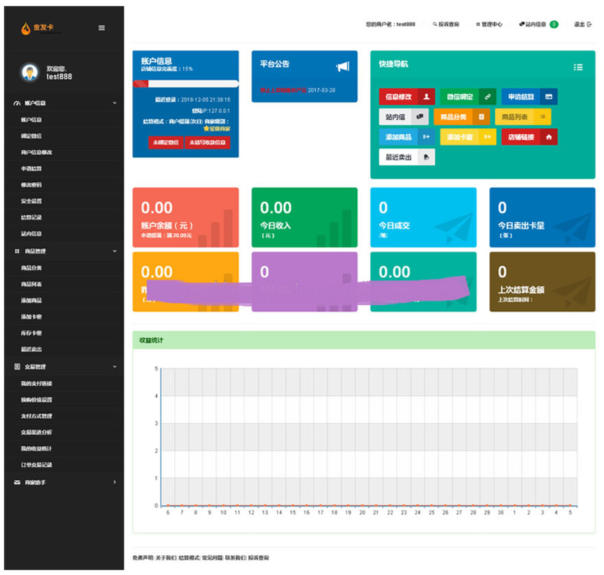Screen dimensions: 604x575
Task: Click the 账户余额 balance card
Action: (185, 216)
